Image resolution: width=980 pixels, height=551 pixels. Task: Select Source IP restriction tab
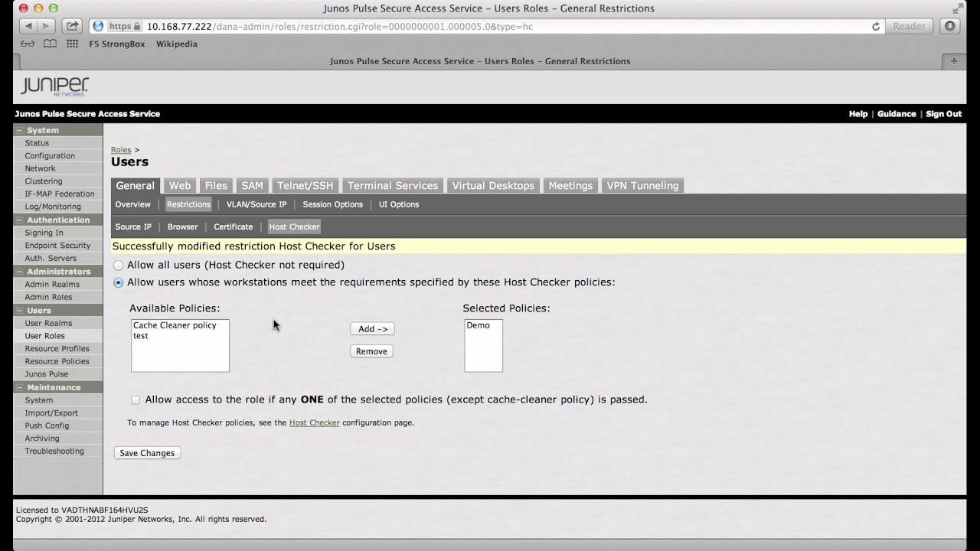133,227
